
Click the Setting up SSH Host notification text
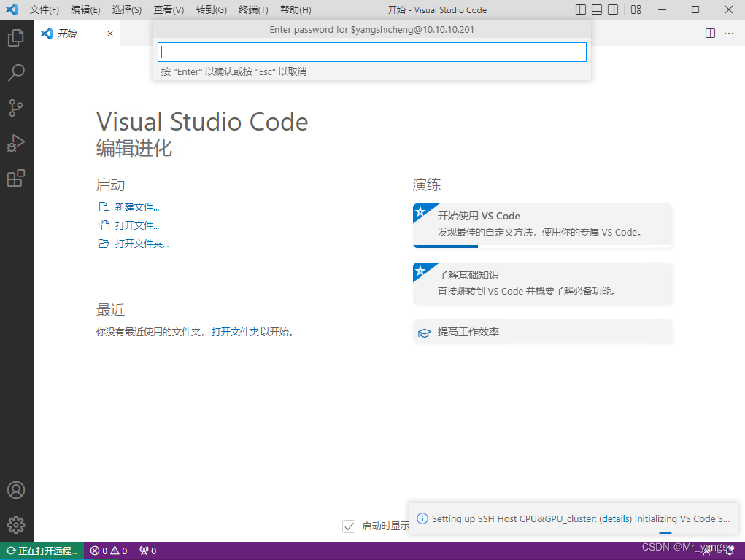point(581,518)
